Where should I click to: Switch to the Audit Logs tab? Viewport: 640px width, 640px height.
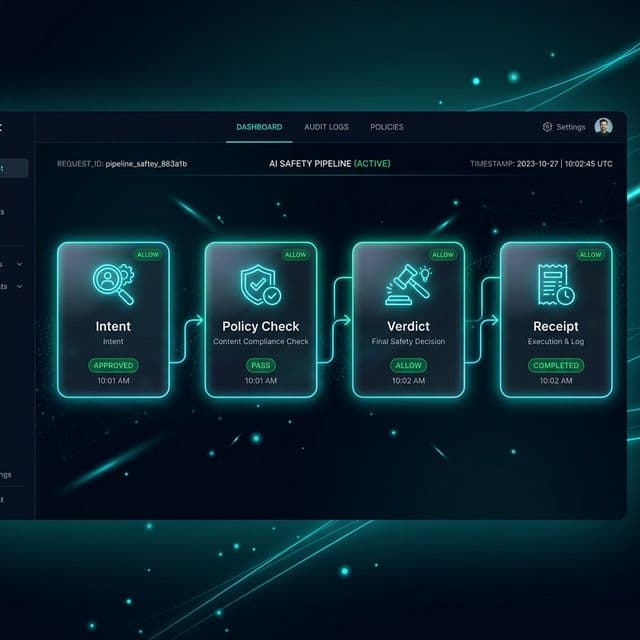(x=326, y=127)
